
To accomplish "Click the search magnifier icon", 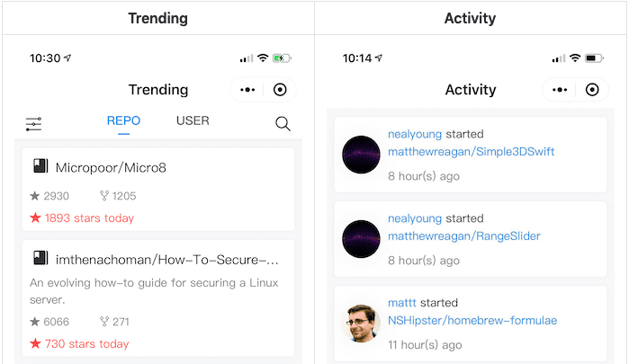I will [283, 124].
